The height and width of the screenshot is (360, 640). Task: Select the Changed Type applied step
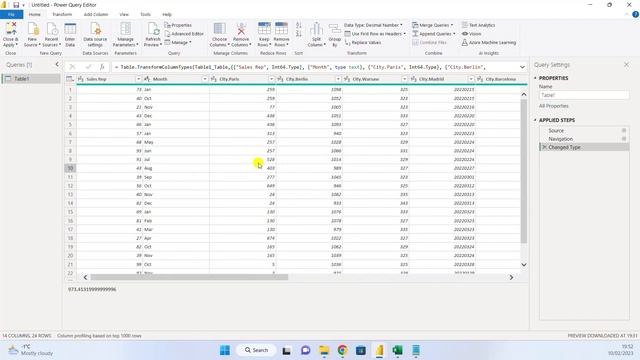pos(584,147)
